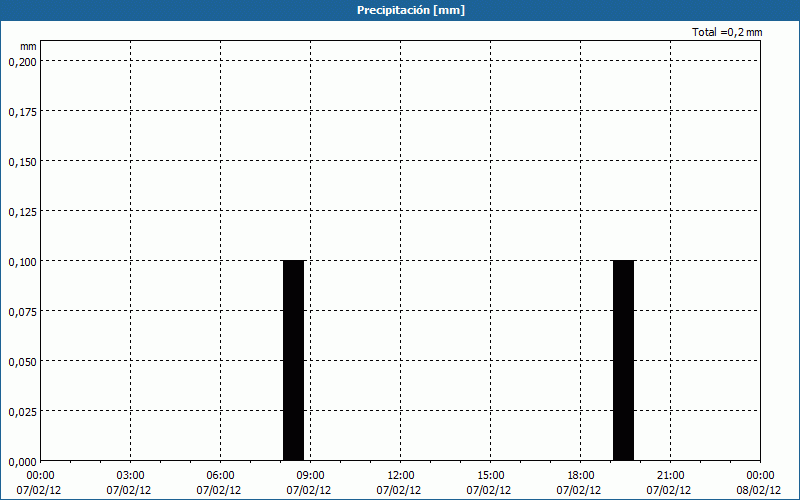Click the 0,050 y-axis label
This screenshot has width=800, height=500.
click(22, 362)
